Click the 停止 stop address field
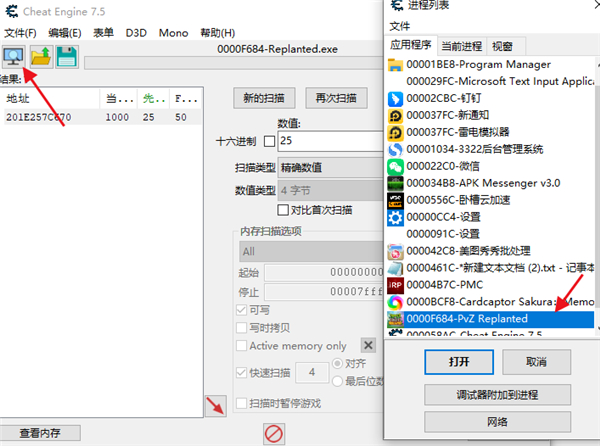Screen dimensions: 600x446 point(324,292)
